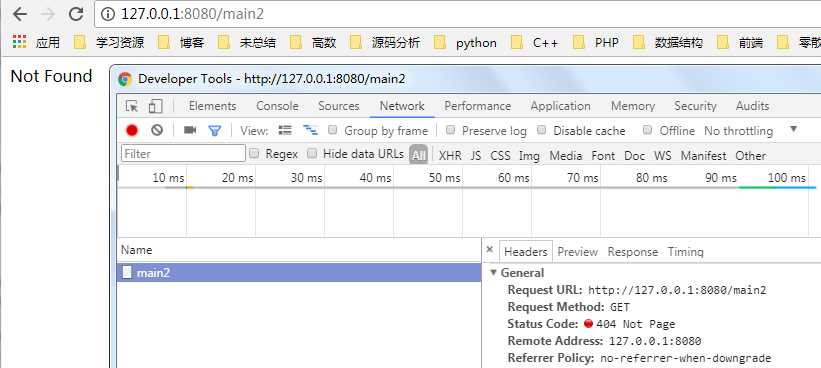Filter requests by XHR
This screenshot has width=821, height=368.
pos(450,155)
